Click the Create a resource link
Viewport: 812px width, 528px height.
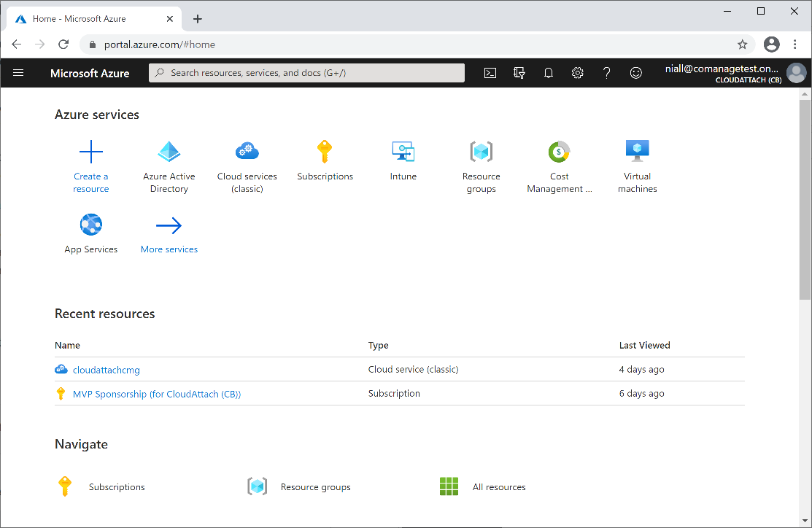tap(91, 183)
